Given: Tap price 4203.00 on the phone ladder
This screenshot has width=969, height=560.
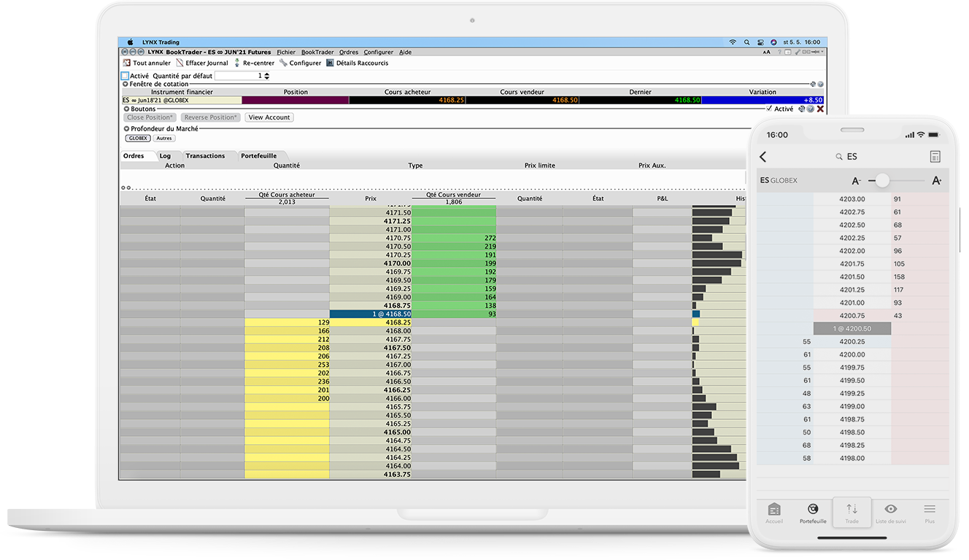Looking at the screenshot, I should 852,199.
